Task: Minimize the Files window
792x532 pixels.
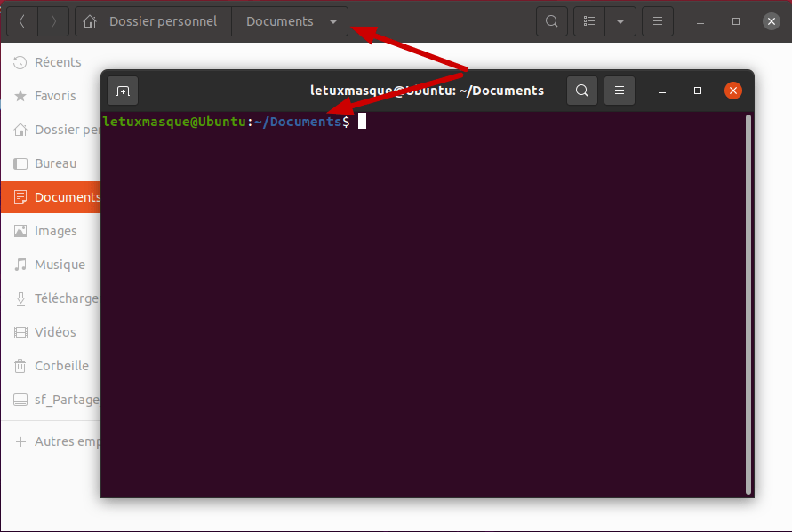Action: point(700,21)
